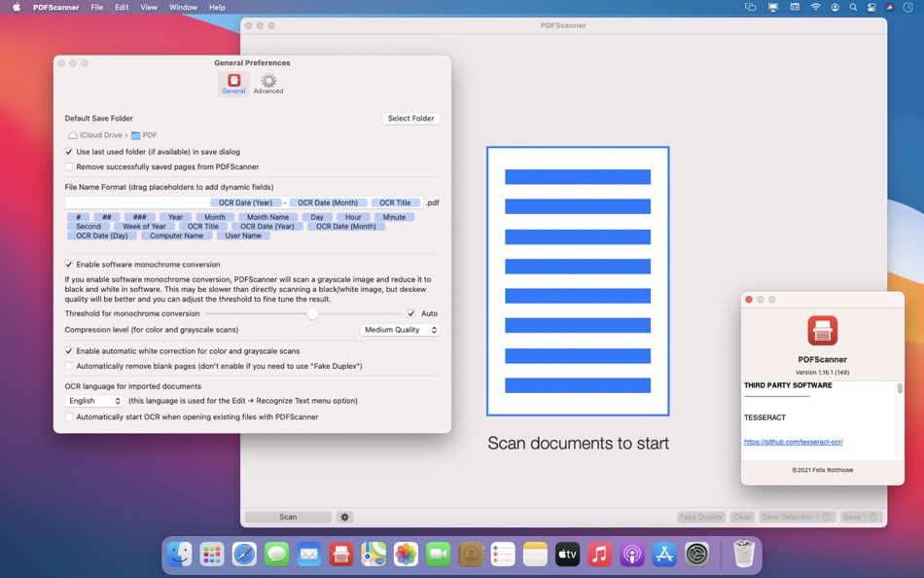Select the ### placeholder token

[139, 217]
